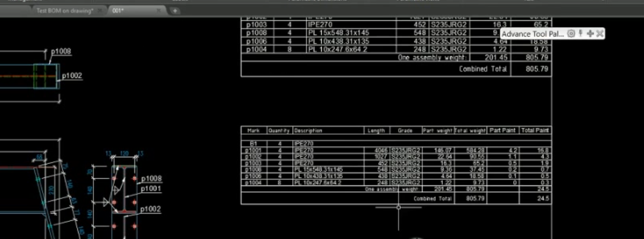Click total weight '584.28'
This screenshot has width=644, height=239.
[476, 151]
